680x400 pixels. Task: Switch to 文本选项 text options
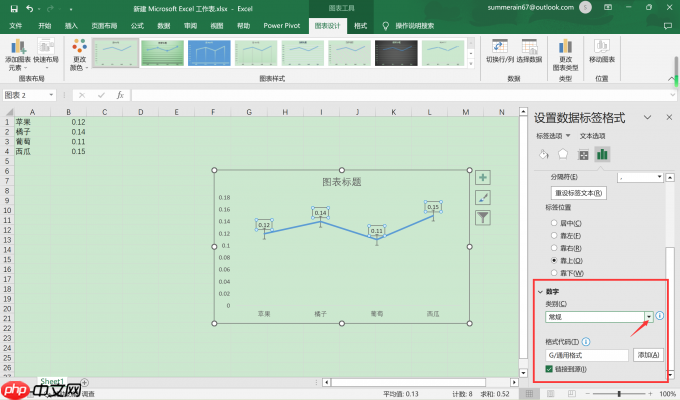[x=592, y=136]
